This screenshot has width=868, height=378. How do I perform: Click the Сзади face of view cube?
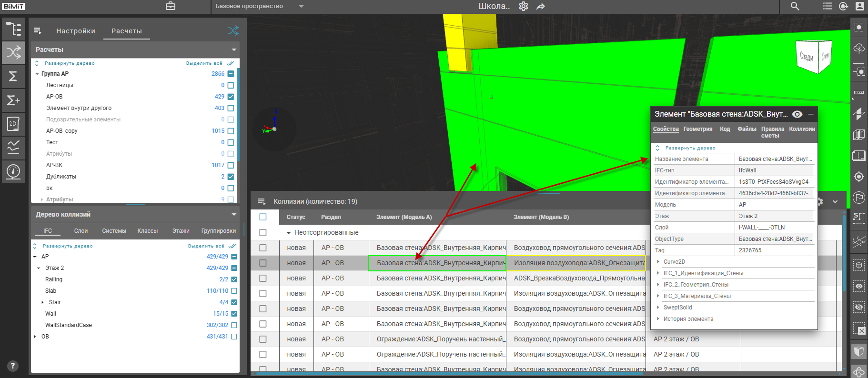click(x=806, y=57)
